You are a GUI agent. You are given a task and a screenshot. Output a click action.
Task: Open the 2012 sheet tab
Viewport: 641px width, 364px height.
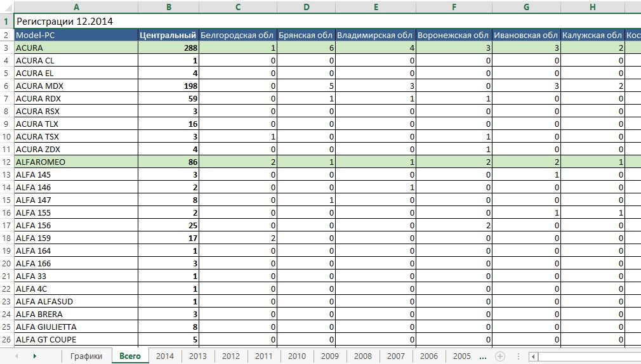(x=231, y=356)
